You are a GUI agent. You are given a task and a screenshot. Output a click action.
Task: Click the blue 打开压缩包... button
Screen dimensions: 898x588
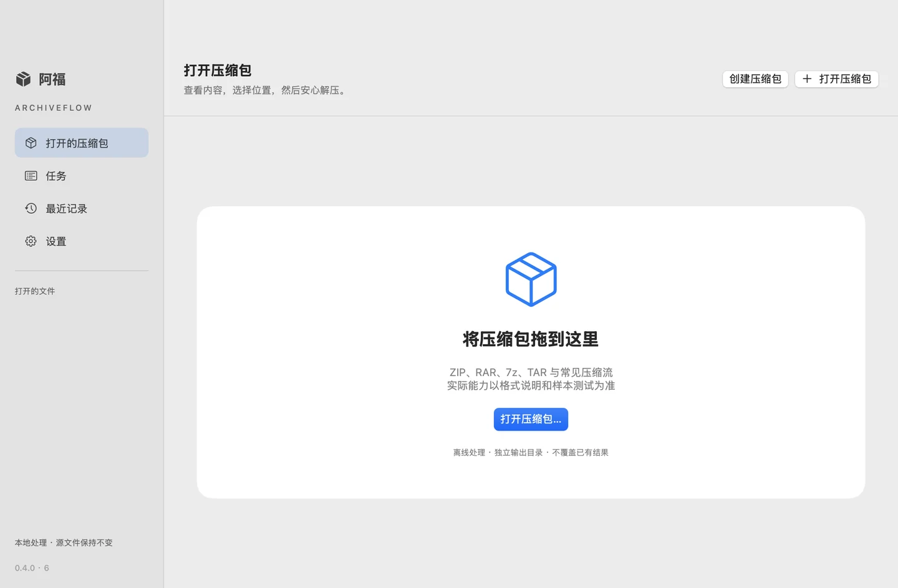[x=531, y=419]
